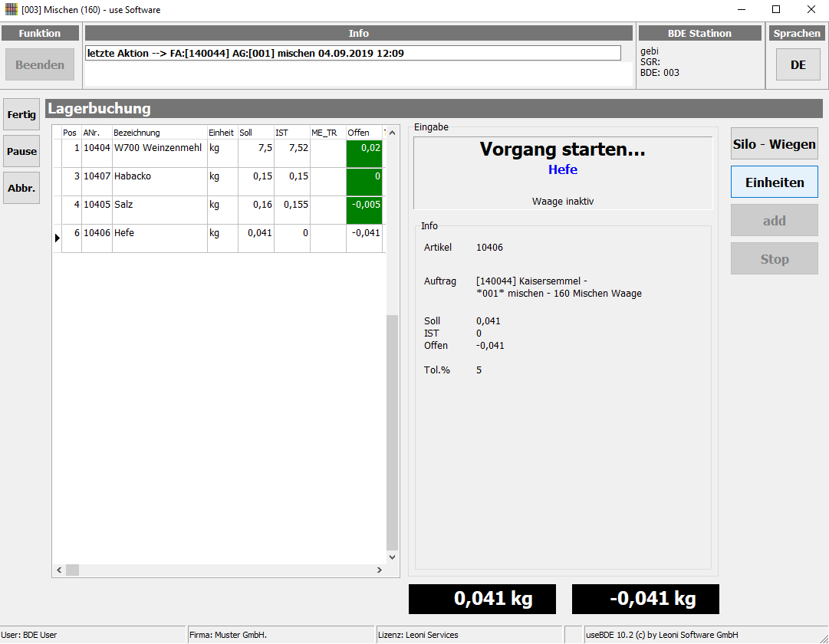Click the greyed add button
Screen dimensions: 829x644
tap(774, 221)
